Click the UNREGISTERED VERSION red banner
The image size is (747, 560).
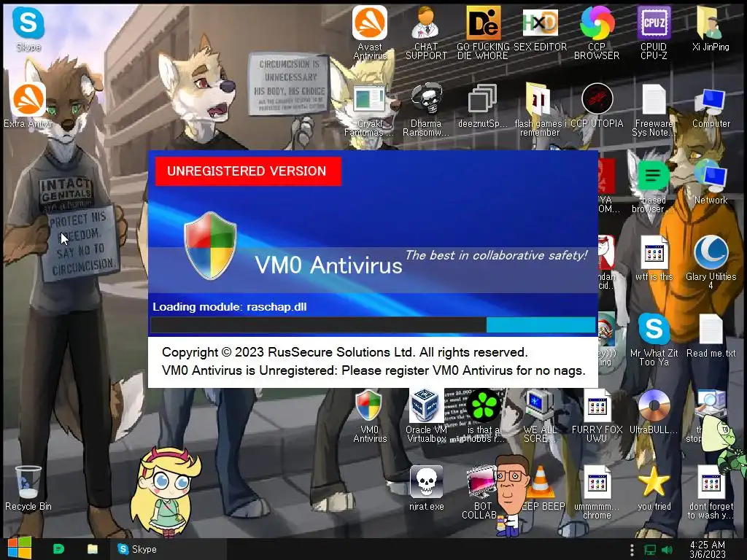248,171
